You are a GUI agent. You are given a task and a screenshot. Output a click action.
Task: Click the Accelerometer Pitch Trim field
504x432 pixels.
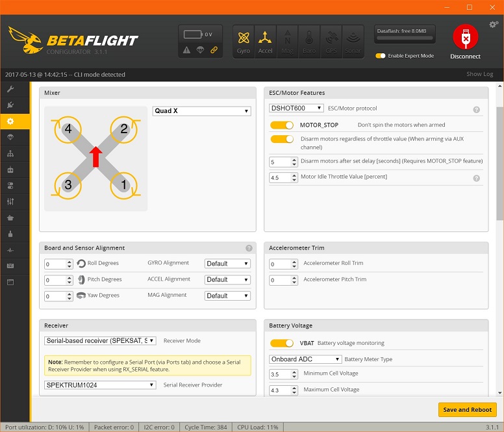tap(283, 280)
